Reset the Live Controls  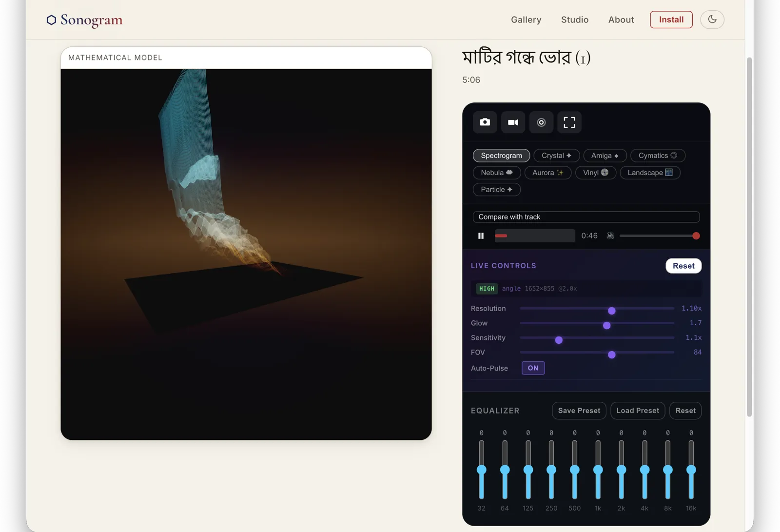[683, 266]
